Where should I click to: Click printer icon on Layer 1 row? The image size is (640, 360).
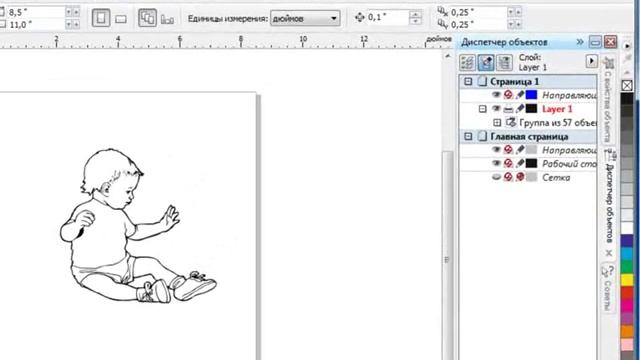coord(508,109)
